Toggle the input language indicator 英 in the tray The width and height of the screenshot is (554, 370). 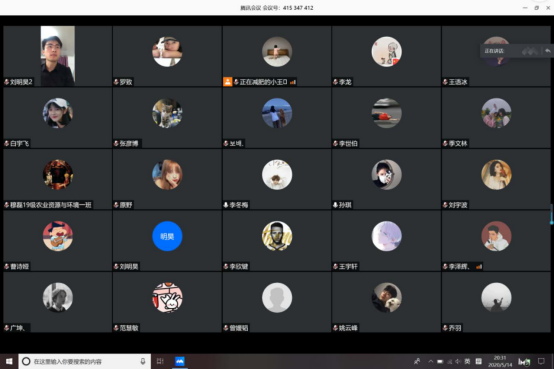[467, 361]
